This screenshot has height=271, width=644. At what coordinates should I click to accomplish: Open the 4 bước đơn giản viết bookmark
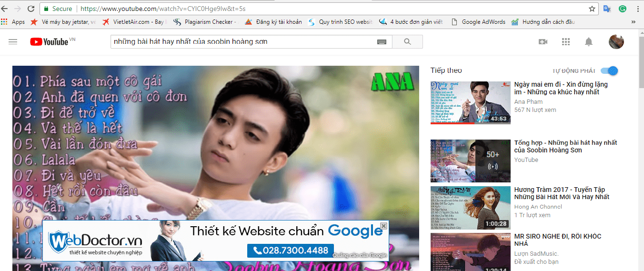pyautogui.click(x=411, y=22)
